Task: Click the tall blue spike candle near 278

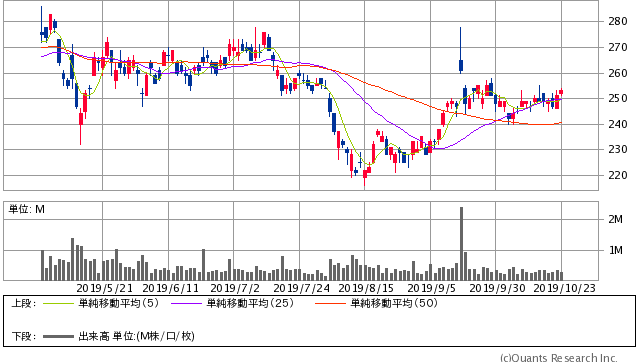Action: [x=461, y=50]
